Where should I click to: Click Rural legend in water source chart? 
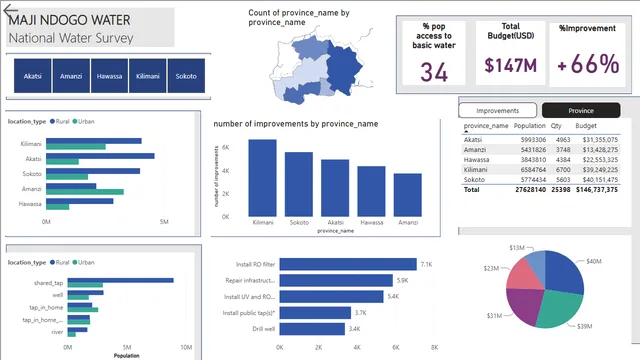(x=60, y=262)
